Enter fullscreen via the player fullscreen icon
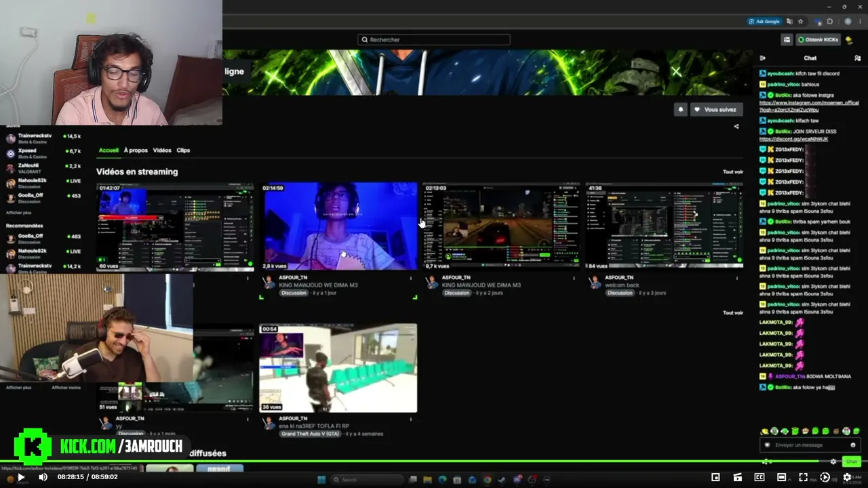Image resolution: width=868 pixels, height=488 pixels. tap(803, 477)
